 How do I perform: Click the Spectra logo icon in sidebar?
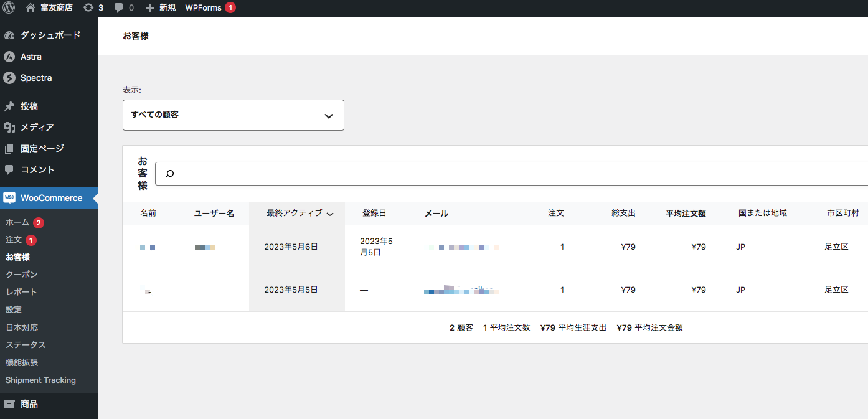pyautogui.click(x=9, y=78)
